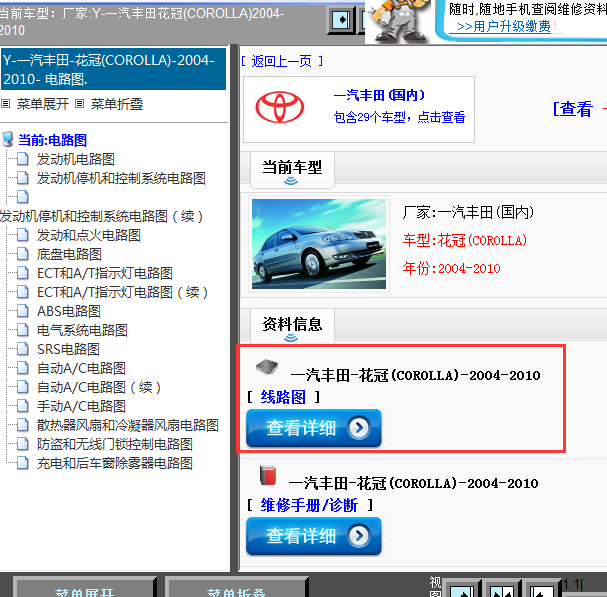
Task: Click the page icon beside 底盘电路图
Action: 23,254
